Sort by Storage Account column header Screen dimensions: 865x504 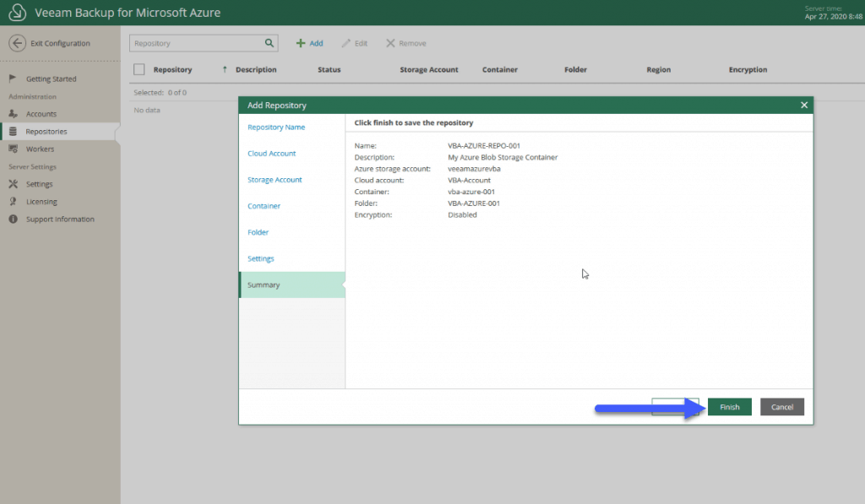pos(429,69)
